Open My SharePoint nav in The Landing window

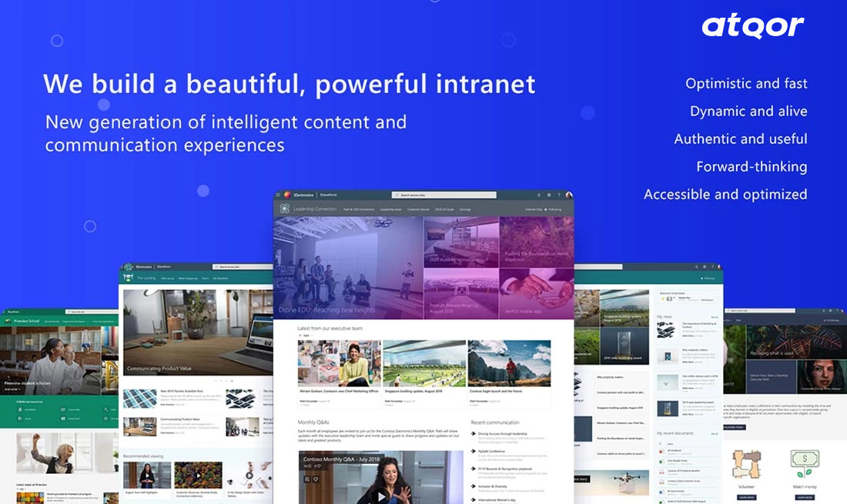tap(220, 279)
